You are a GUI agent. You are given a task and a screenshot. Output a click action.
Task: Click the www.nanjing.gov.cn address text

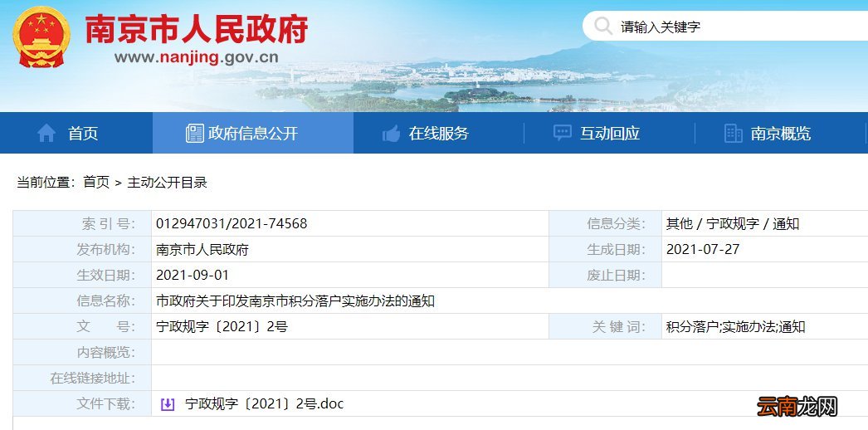tap(197, 57)
